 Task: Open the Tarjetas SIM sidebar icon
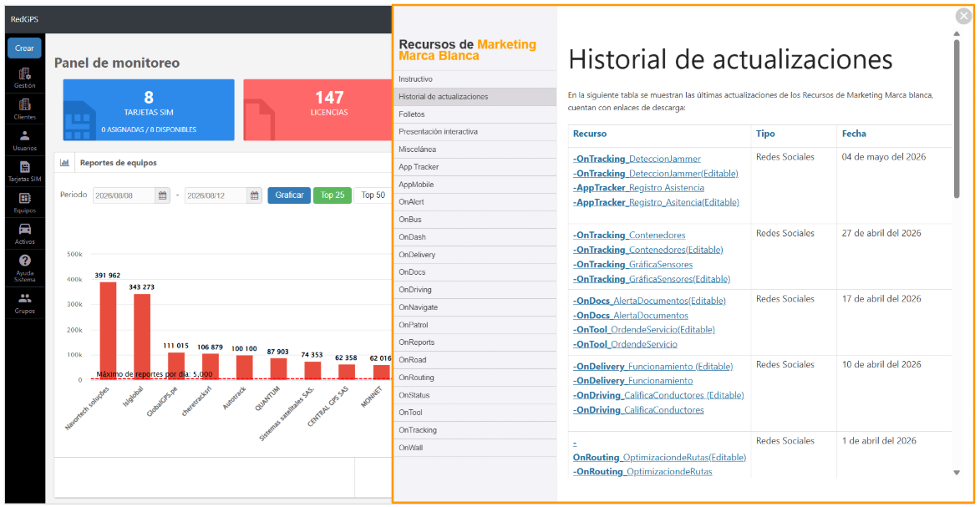coord(25,167)
